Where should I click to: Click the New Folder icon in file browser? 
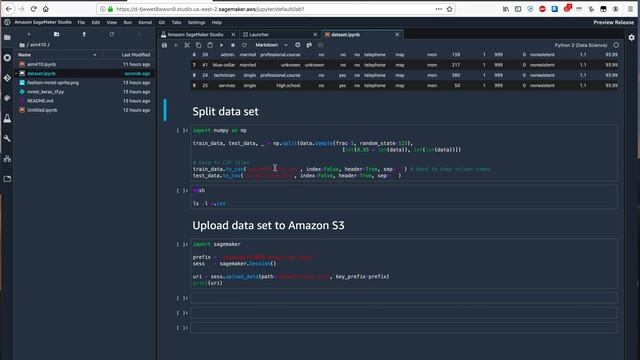click(56, 34)
